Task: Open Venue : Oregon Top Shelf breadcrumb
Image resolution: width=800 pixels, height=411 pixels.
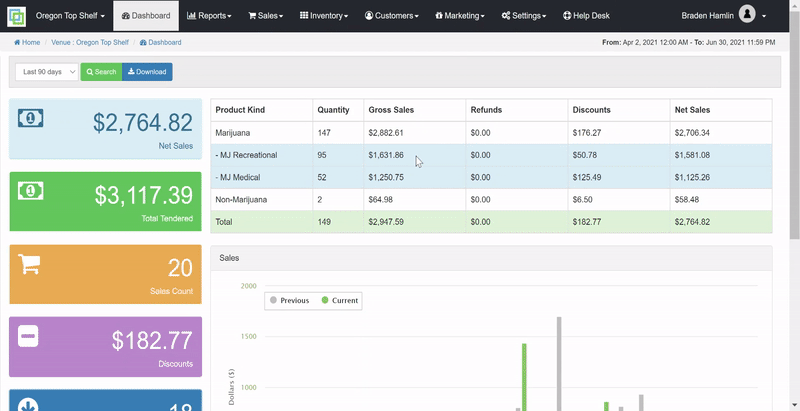Action: coord(90,42)
